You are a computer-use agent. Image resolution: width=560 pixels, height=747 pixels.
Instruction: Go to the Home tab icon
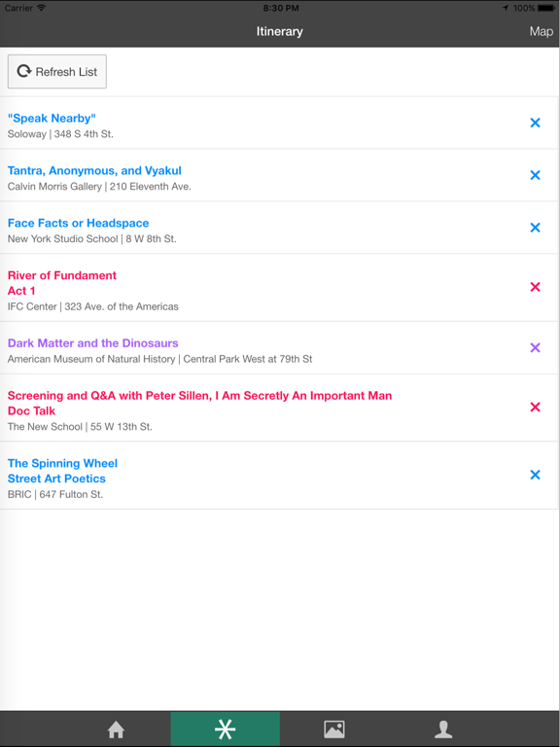(116, 729)
